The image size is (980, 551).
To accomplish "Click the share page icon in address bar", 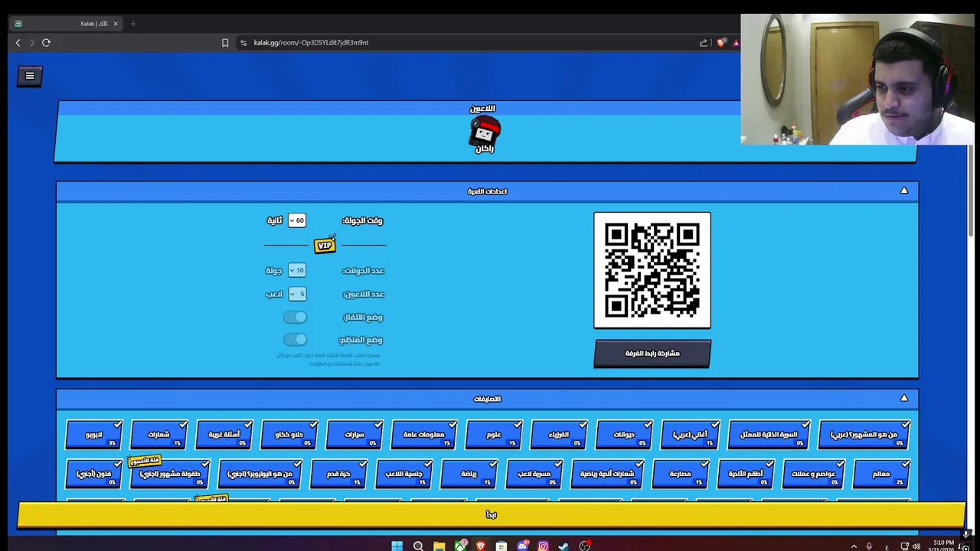I will click(x=704, y=43).
